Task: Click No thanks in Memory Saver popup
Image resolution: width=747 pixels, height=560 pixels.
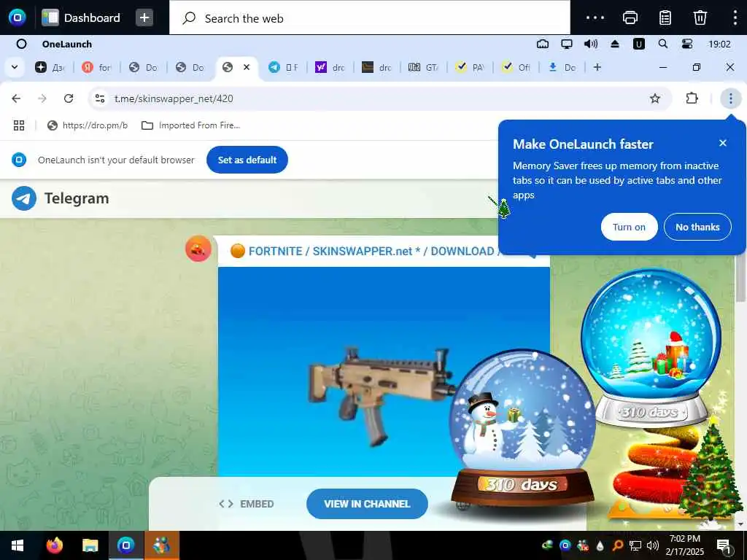Action: tap(697, 227)
